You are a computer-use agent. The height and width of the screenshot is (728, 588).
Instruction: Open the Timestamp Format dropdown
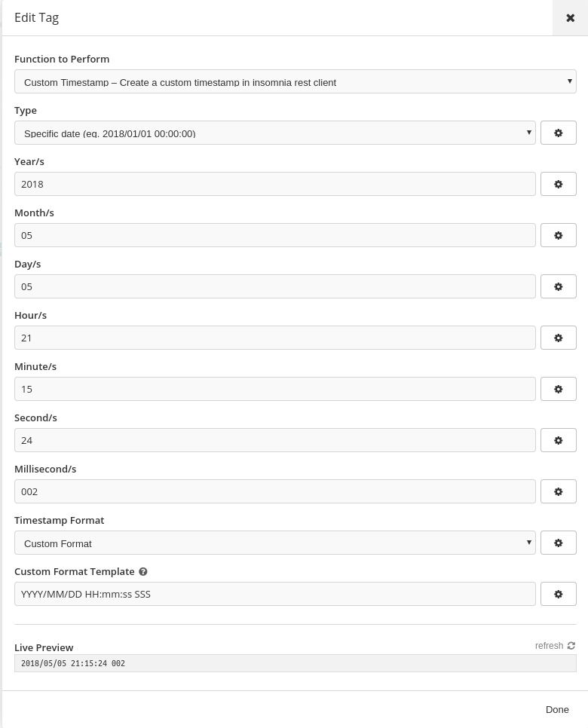(x=275, y=543)
